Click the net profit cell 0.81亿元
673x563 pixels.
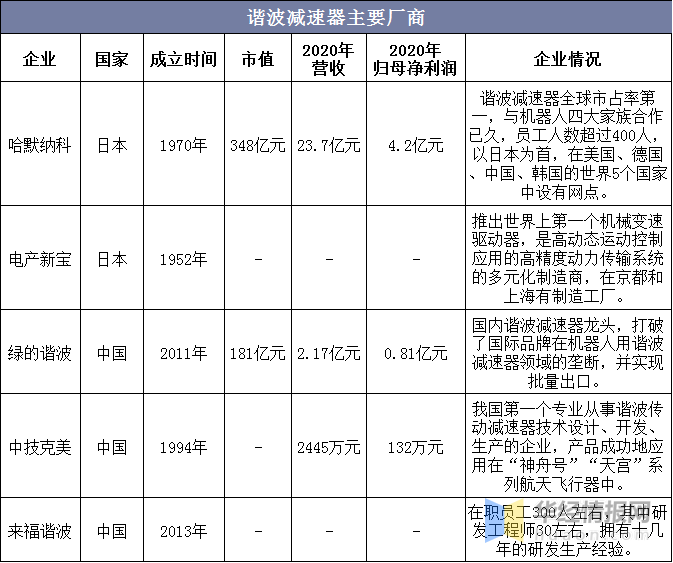[x=415, y=353]
